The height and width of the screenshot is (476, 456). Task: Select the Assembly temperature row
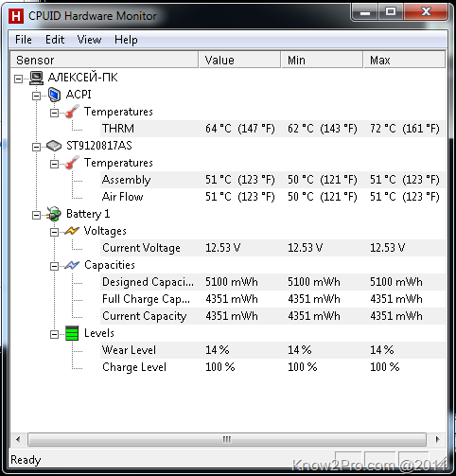[272, 180]
